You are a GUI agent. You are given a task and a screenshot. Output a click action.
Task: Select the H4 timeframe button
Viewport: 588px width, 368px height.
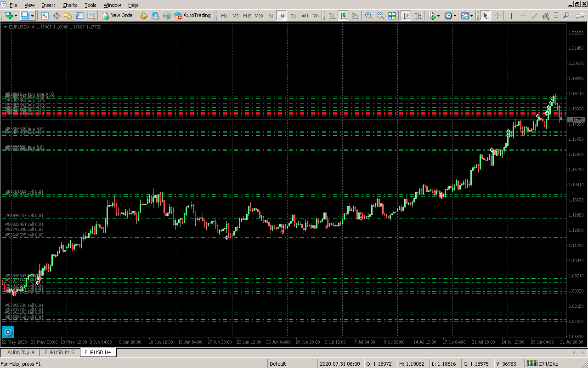282,16
